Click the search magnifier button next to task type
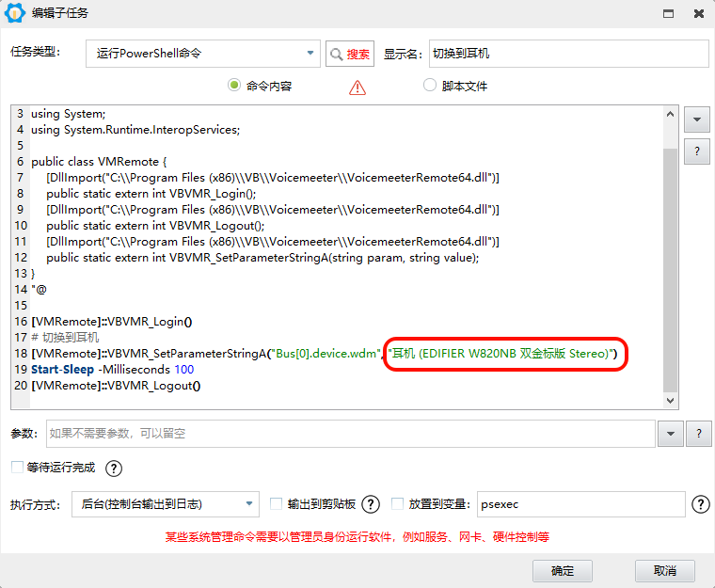The width and height of the screenshot is (715, 588). click(350, 54)
